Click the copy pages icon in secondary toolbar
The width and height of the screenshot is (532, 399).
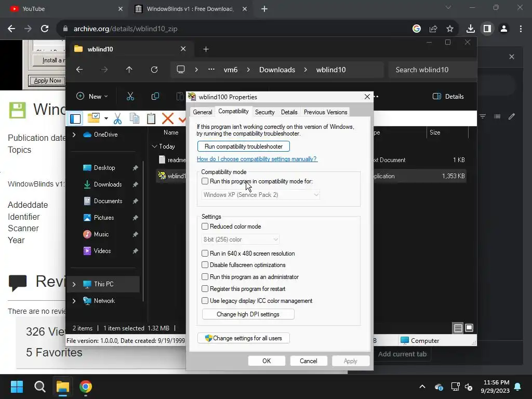135,118
